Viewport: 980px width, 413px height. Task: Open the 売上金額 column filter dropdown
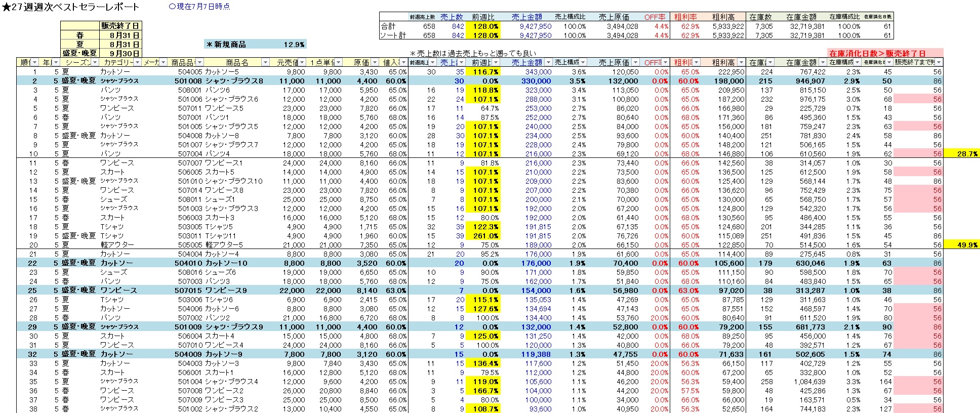point(547,62)
